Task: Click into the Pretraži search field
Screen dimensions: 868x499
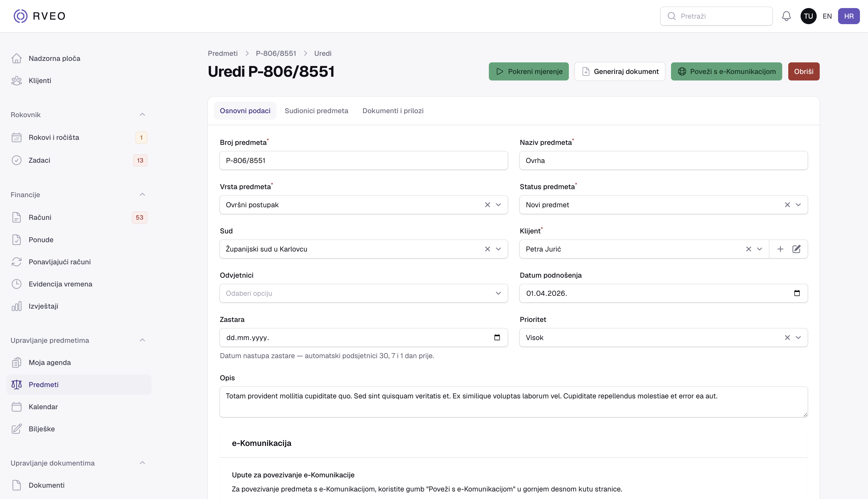Action: click(x=716, y=16)
